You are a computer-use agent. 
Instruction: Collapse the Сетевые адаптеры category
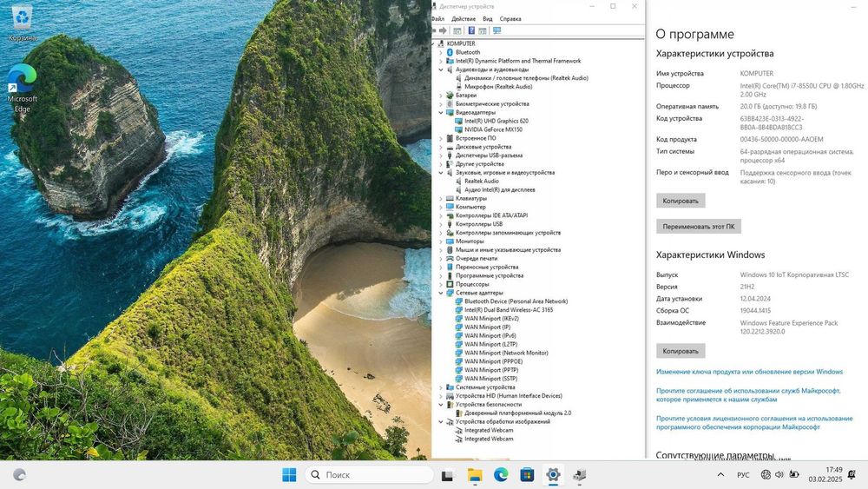441,293
